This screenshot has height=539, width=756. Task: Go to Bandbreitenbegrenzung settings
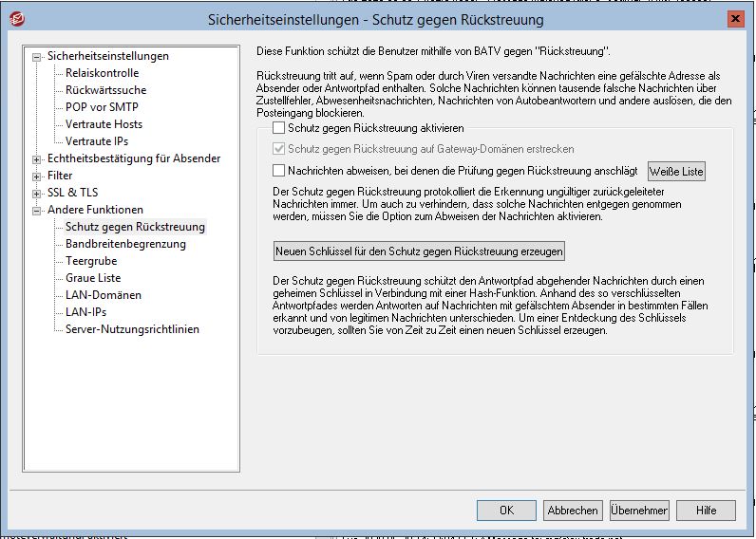[x=125, y=244]
